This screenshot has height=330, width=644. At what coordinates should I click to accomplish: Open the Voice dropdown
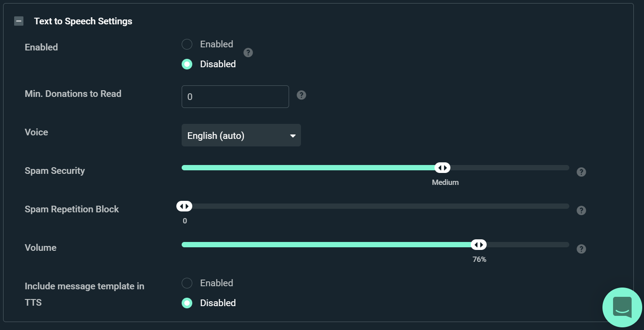pyautogui.click(x=241, y=135)
